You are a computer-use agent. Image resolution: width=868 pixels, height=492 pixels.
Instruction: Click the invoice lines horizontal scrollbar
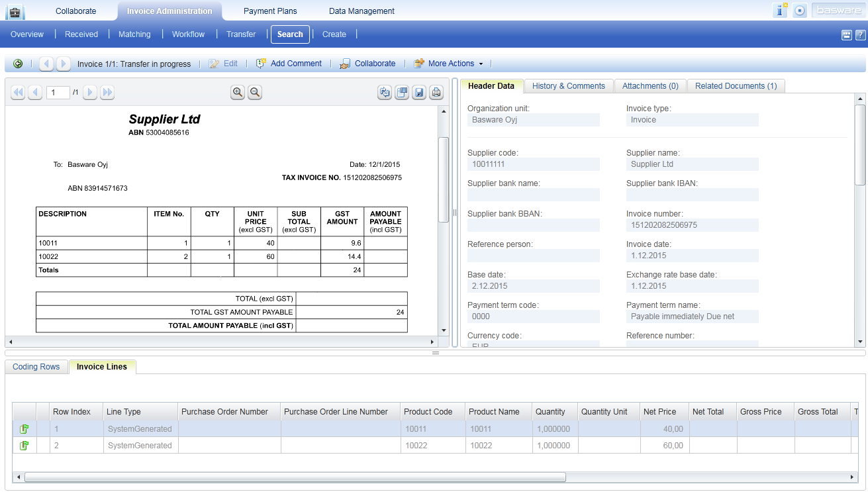click(x=295, y=477)
